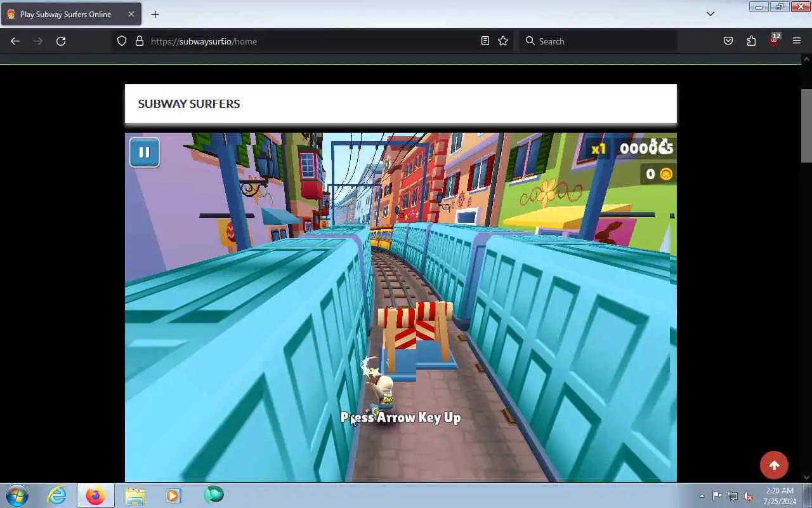This screenshot has width=812, height=508.
Task: Click the Firefox Search field
Action: point(598,41)
